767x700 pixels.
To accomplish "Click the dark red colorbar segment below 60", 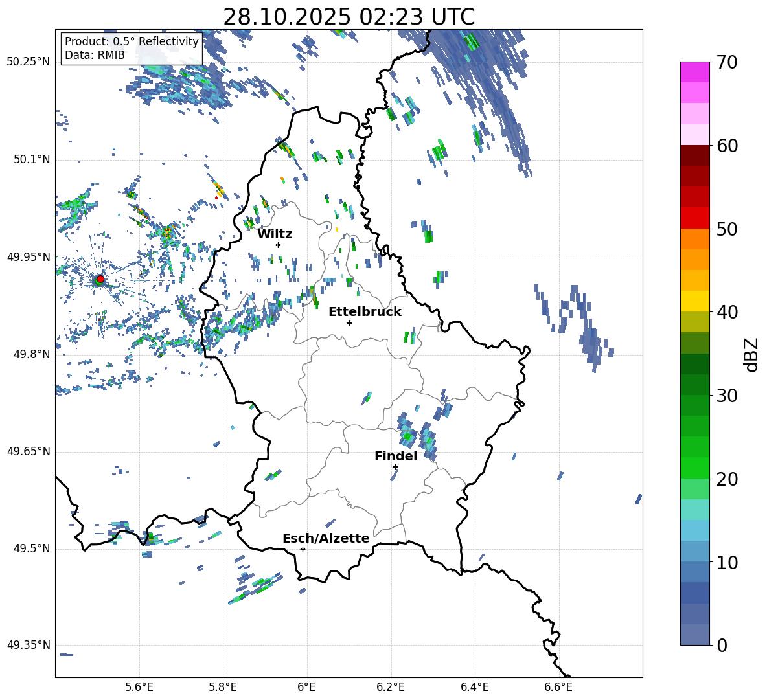I will 694,155.
